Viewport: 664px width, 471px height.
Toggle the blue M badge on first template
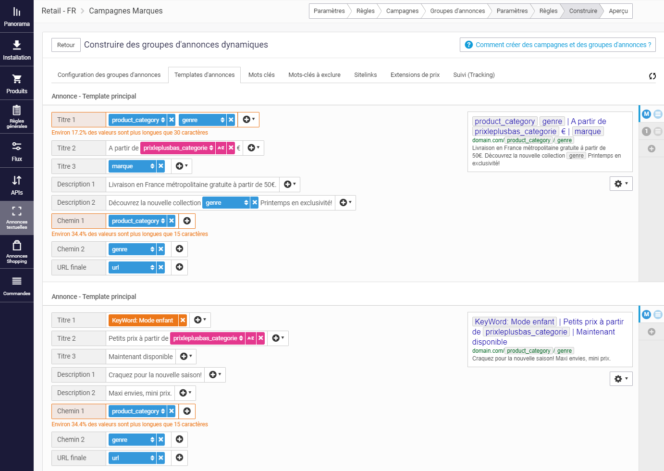[x=647, y=115]
